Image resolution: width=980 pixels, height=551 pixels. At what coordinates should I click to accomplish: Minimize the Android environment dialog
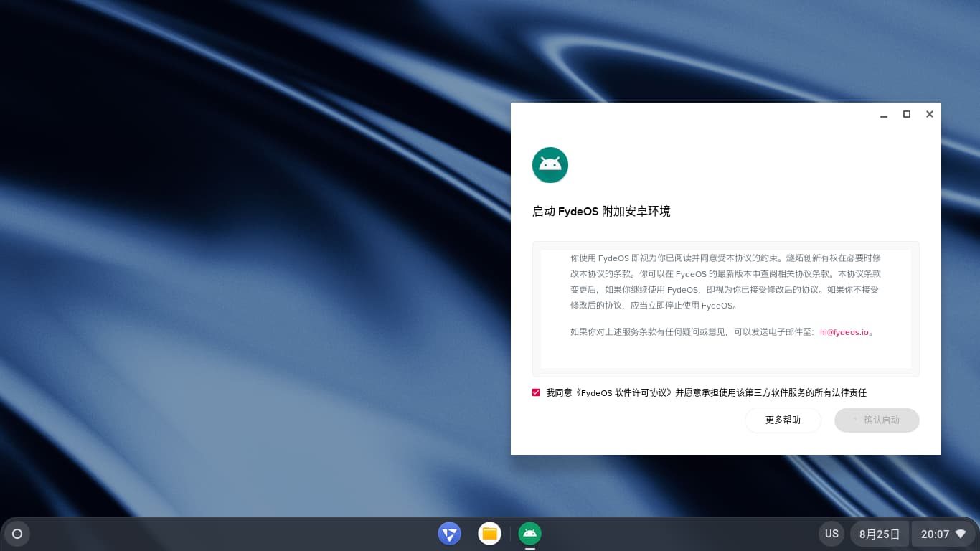pos(885,114)
